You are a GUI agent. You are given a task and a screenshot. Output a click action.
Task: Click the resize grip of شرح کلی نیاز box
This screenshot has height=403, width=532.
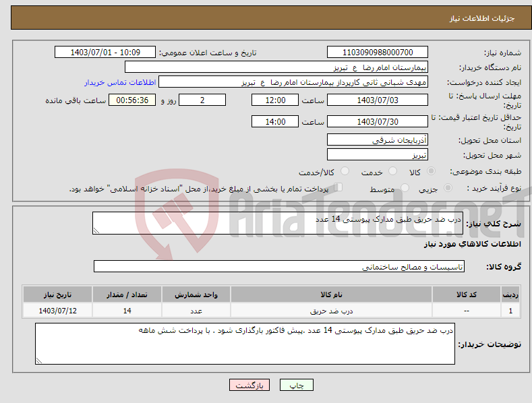96,230
